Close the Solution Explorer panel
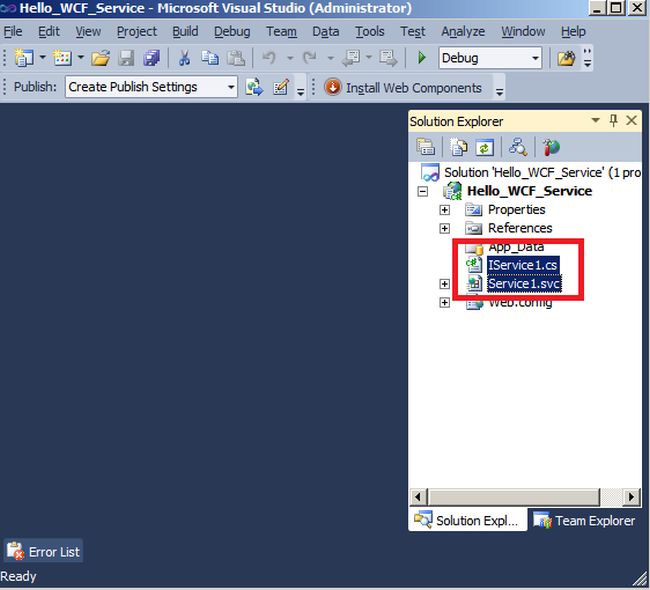This screenshot has height=590, width=650. click(631, 121)
